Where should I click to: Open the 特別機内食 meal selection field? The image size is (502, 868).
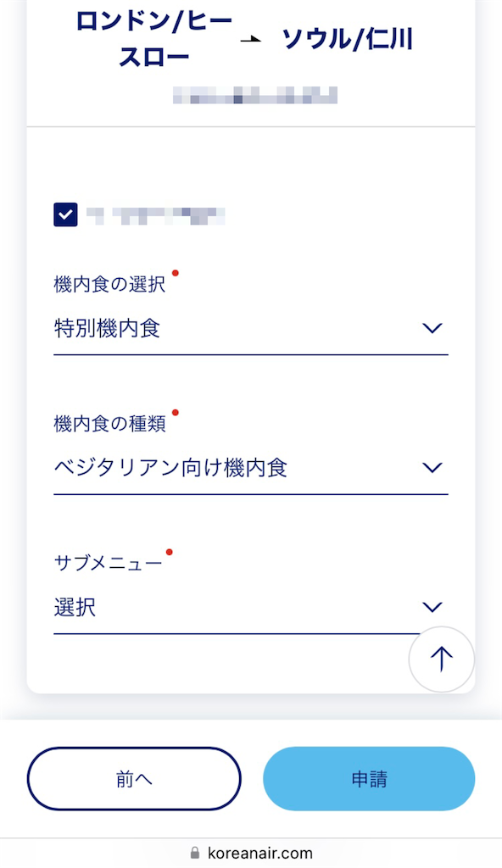click(x=251, y=330)
